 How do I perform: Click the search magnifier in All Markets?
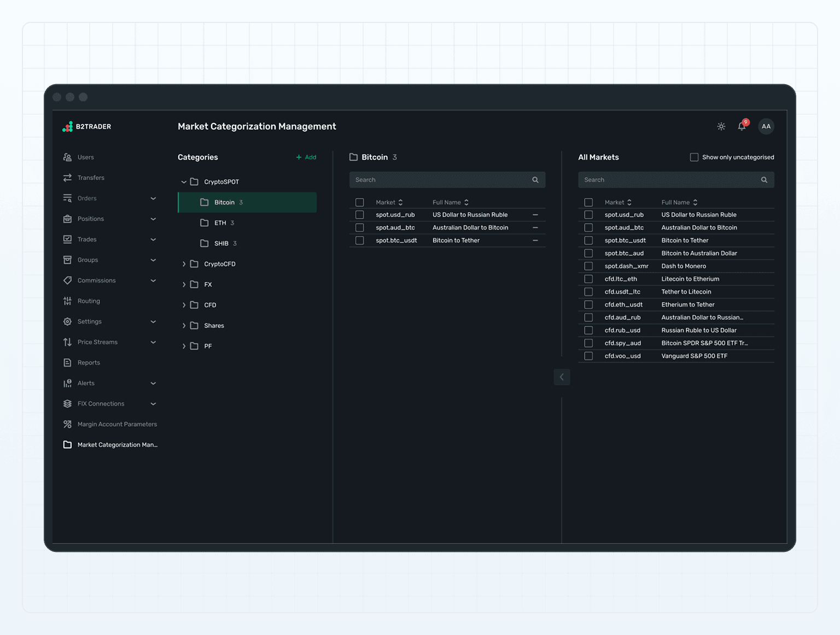[764, 180]
